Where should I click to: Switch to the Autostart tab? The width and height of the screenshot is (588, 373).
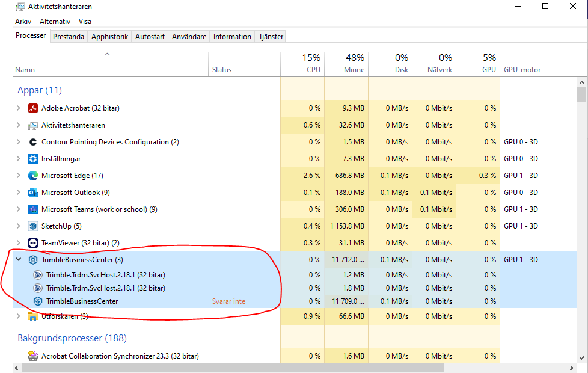tap(150, 37)
